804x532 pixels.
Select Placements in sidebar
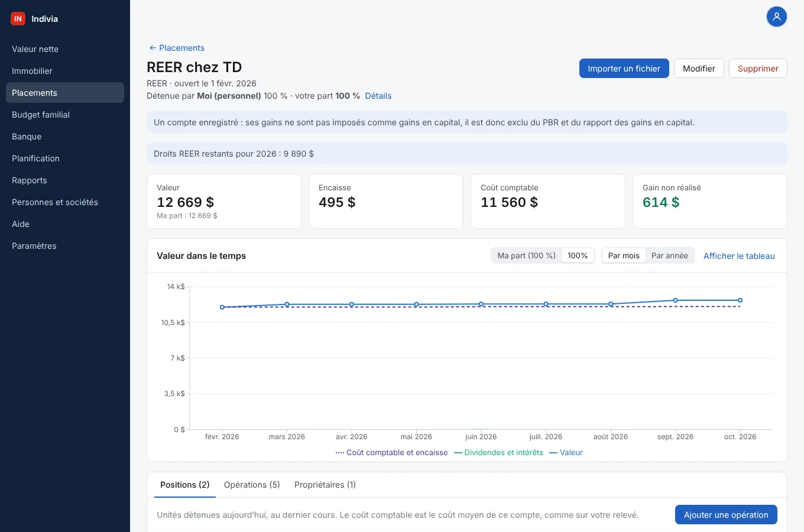pos(65,93)
